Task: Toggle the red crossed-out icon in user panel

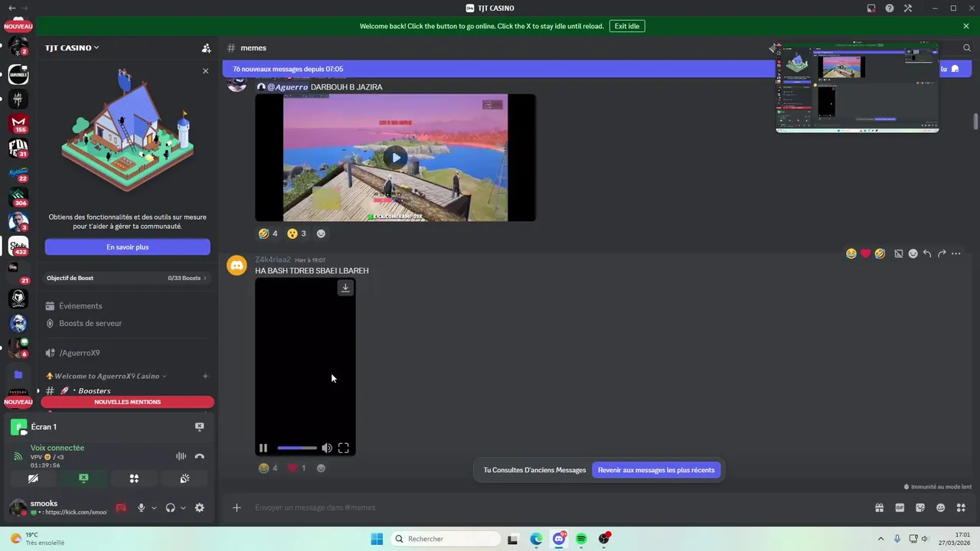Action: tap(121, 507)
